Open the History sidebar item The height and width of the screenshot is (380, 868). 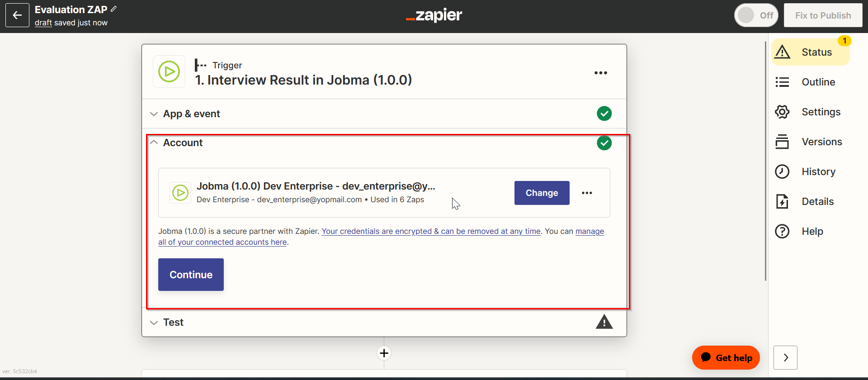point(818,171)
